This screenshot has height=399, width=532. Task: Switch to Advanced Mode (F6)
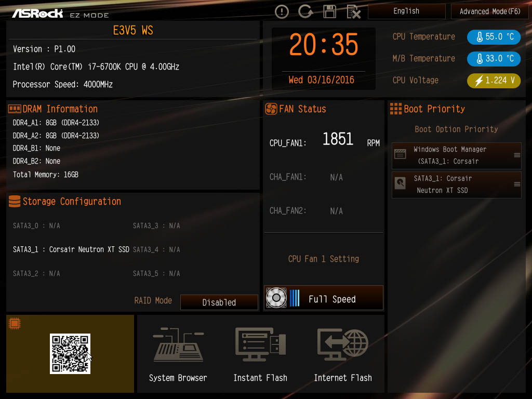click(x=489, y=11)
